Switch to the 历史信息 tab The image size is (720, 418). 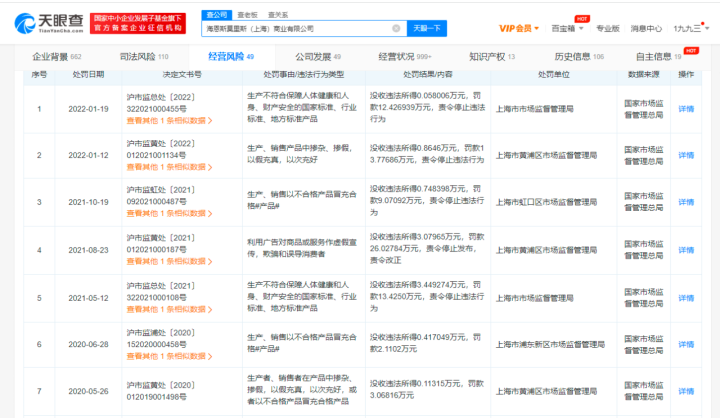click(579, 56)
